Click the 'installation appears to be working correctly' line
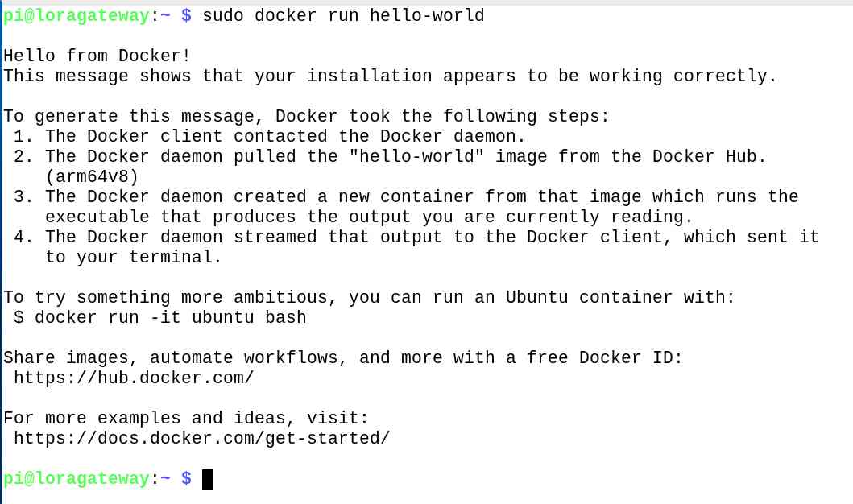The height and width of the screenshot is (504, 853). [390, 76]
